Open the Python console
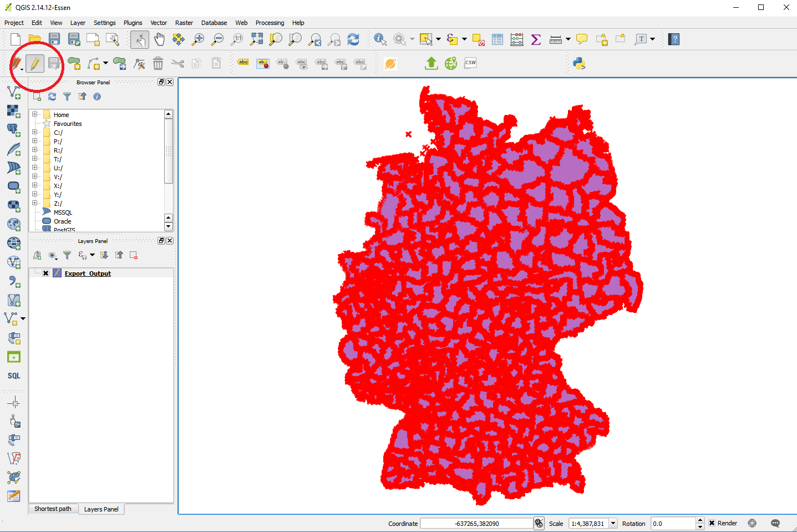Image resolution: width=797 pixels, height=532 pixels. 580,63
